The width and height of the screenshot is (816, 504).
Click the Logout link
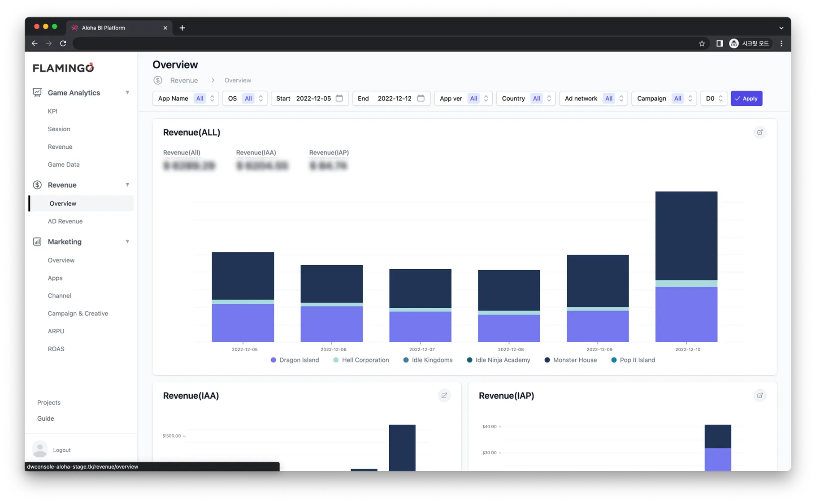coord(61,450)
